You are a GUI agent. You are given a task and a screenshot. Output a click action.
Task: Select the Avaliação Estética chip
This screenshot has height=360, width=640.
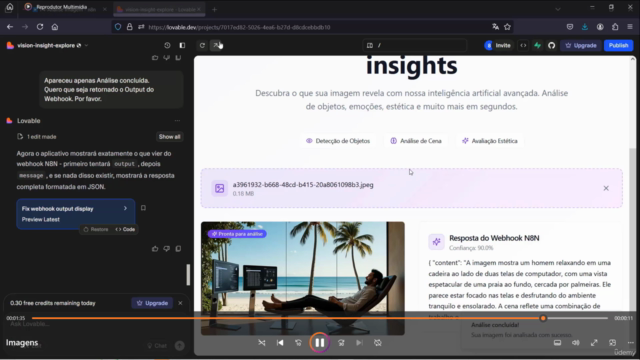coord(489,141)
